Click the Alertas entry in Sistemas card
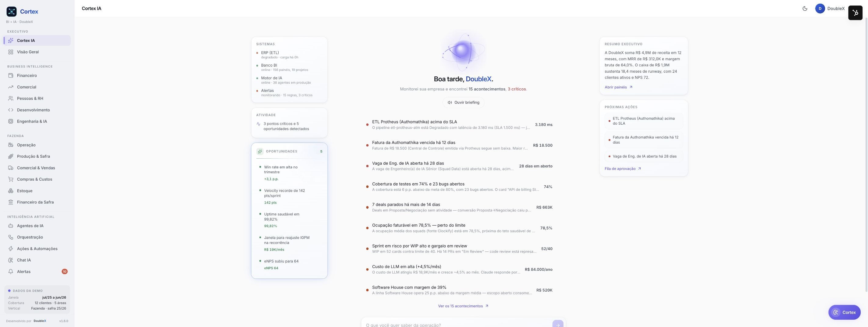 click(x=289, y=93)
